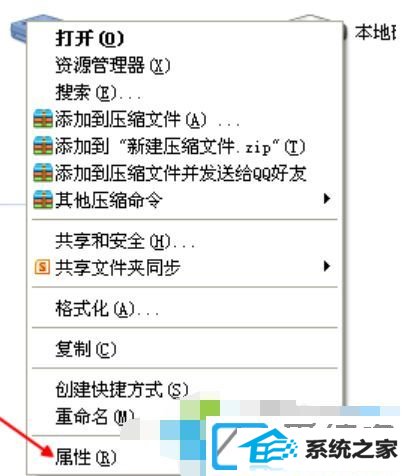
Task: Expand the 其他压缩命令 submenu arrow
Action: click(327, 199)
